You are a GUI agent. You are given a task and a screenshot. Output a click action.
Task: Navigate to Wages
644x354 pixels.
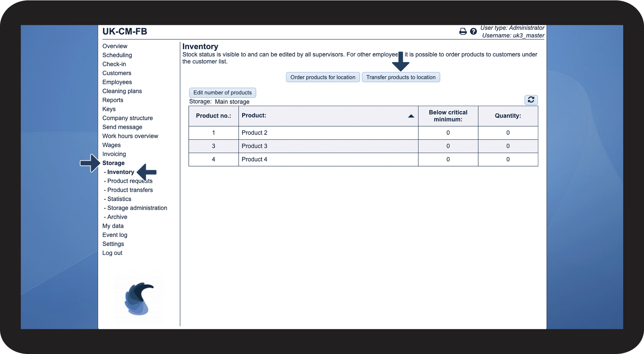[x=112, y=145]
